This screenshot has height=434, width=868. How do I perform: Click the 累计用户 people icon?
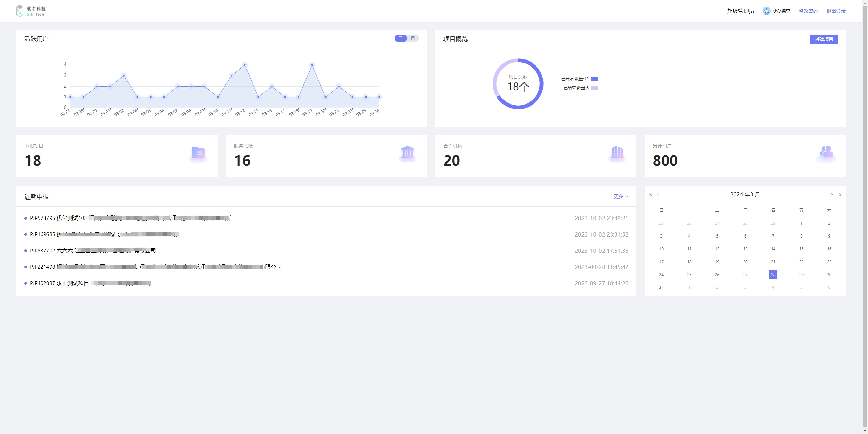(826, 153)
